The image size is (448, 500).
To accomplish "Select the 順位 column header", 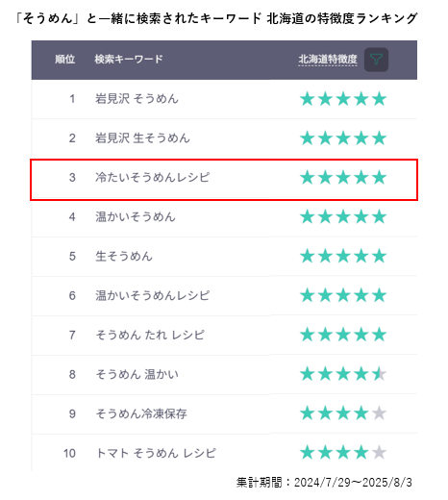I will click(x=65, y=60).
